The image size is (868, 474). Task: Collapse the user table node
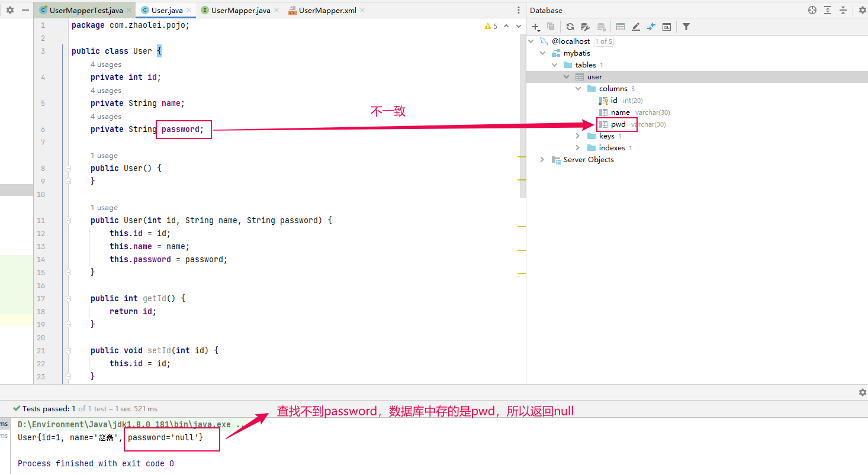pos(567,77)
